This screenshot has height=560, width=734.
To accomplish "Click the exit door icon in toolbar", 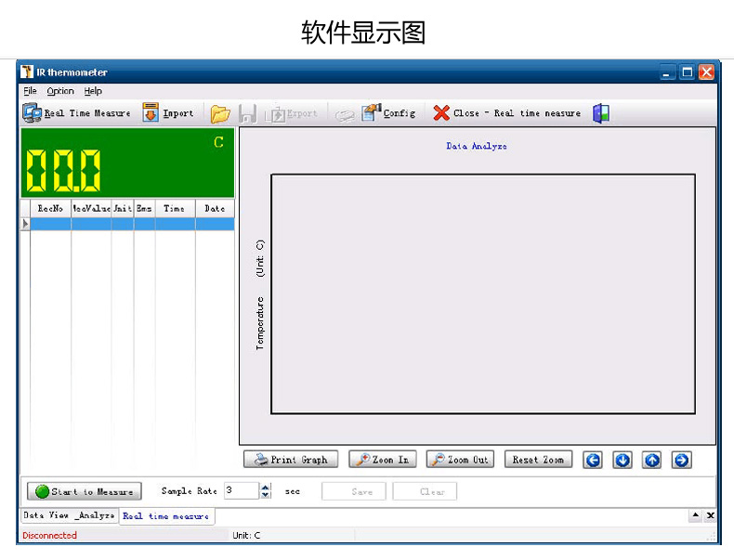I will (601, 113).
